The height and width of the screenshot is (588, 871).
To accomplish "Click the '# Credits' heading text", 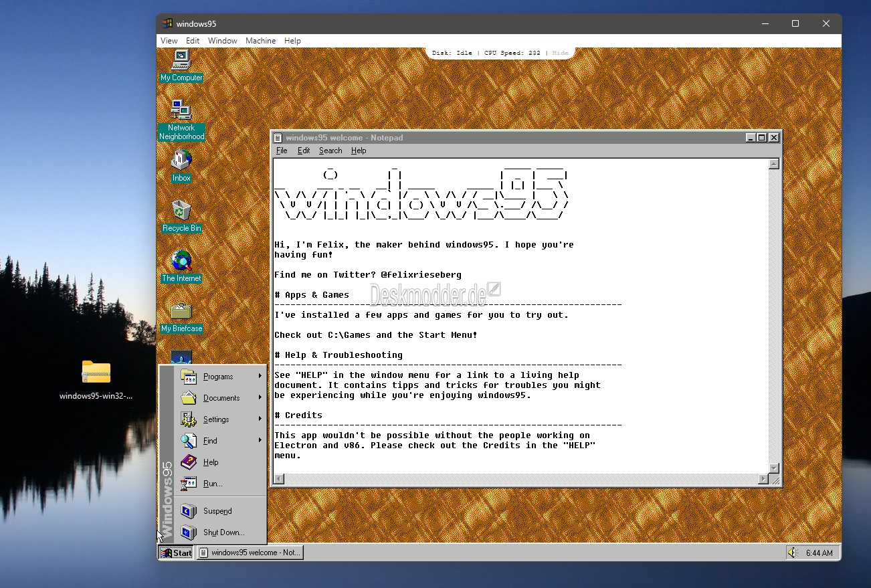I will (x=298, y=415).
